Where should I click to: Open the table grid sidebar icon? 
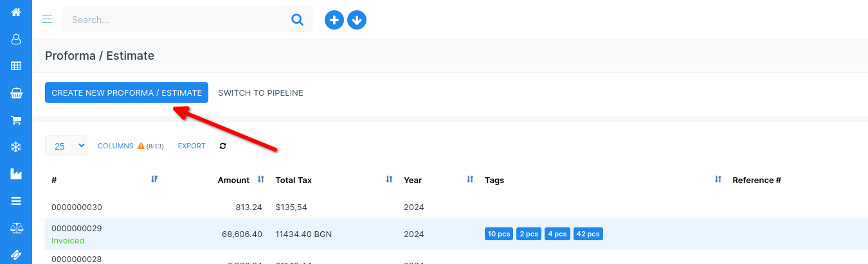(16, 66)
